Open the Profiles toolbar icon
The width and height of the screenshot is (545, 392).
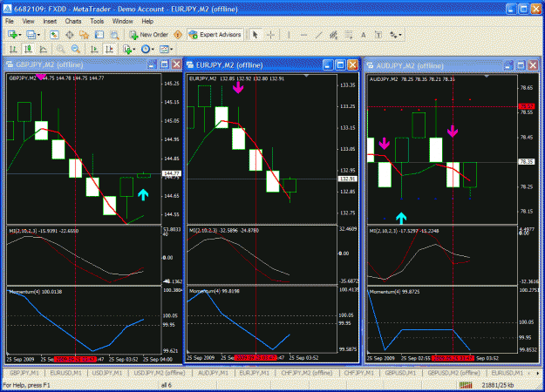31,34
